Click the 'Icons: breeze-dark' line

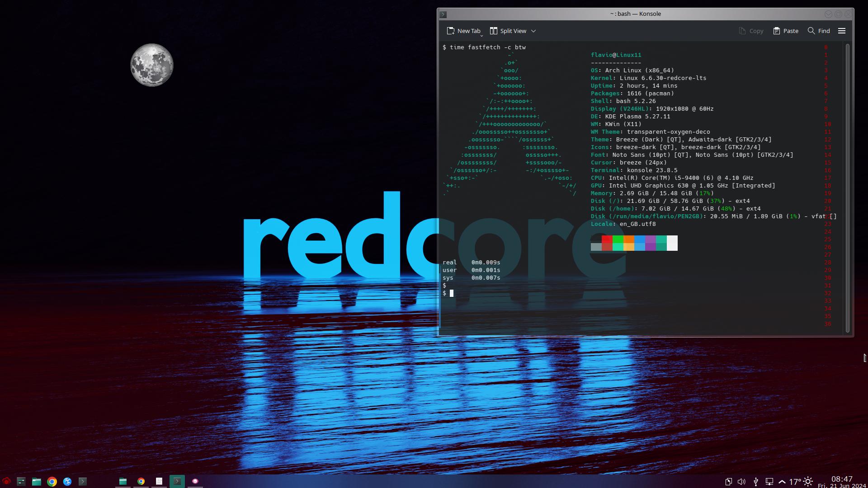(x=676, y=147)
